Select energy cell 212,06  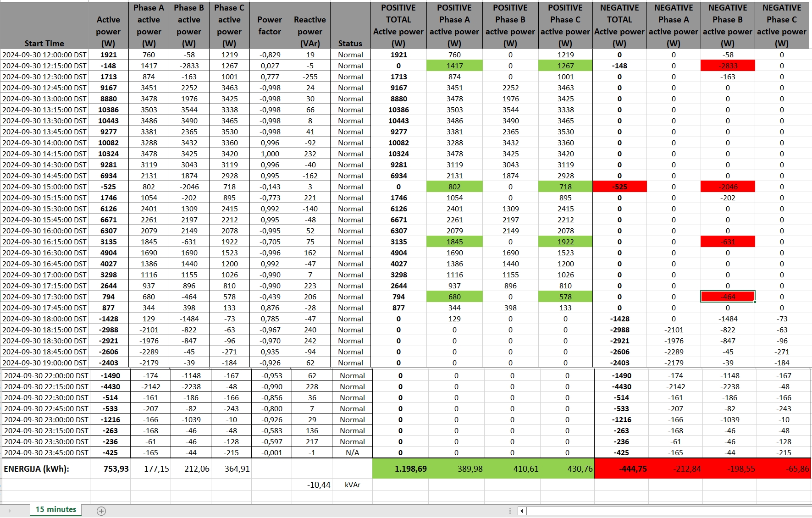tap(191, 468)
